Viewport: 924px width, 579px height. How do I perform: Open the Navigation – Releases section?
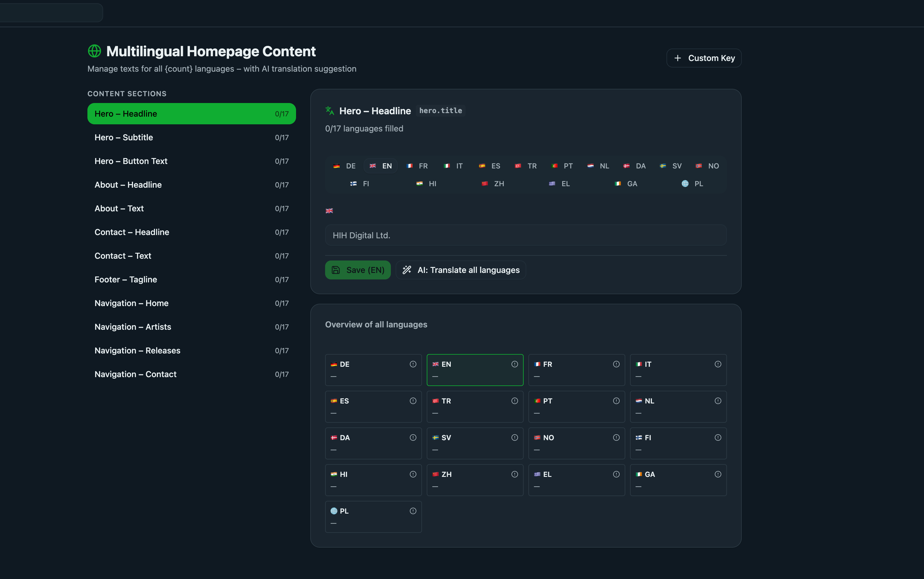click(192, 351)
